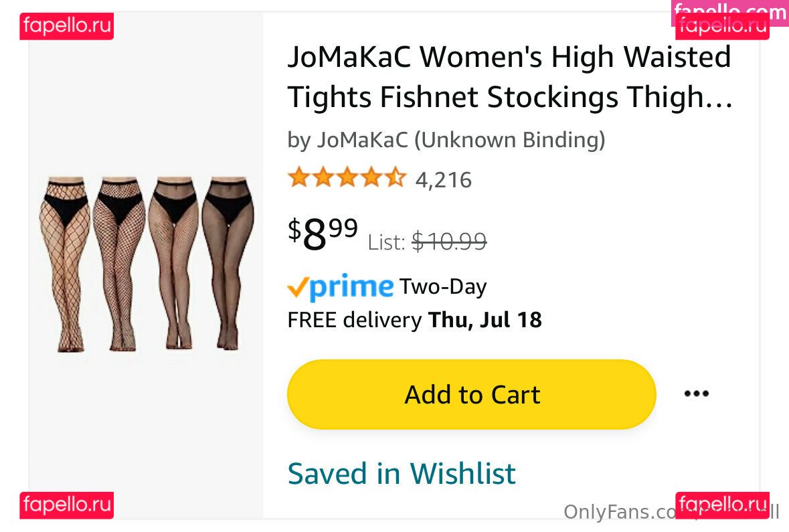Image resolution: width=789 pixels, height=532 pixels.
Task: Click the fishnet stockings product thumbnail
Action: (147, 263)
